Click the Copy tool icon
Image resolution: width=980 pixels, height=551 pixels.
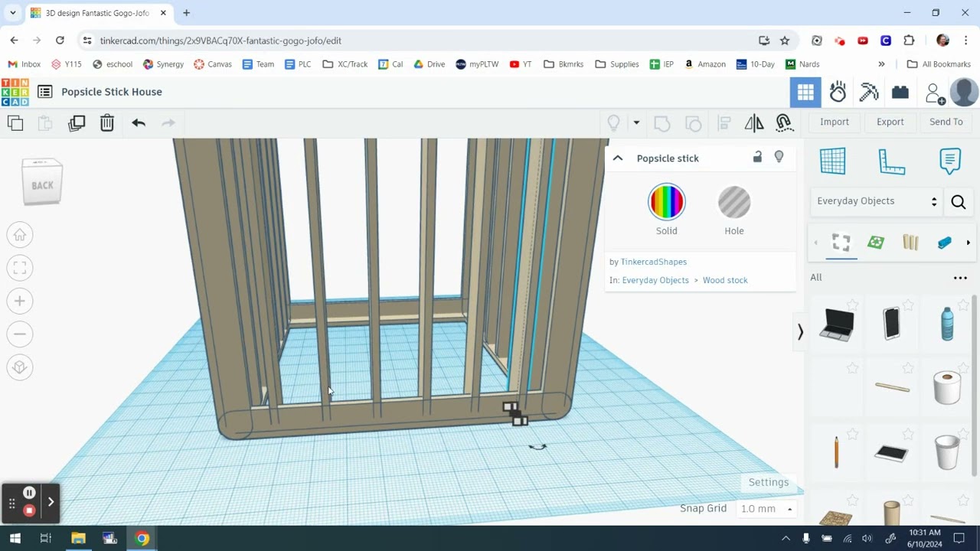15,122
